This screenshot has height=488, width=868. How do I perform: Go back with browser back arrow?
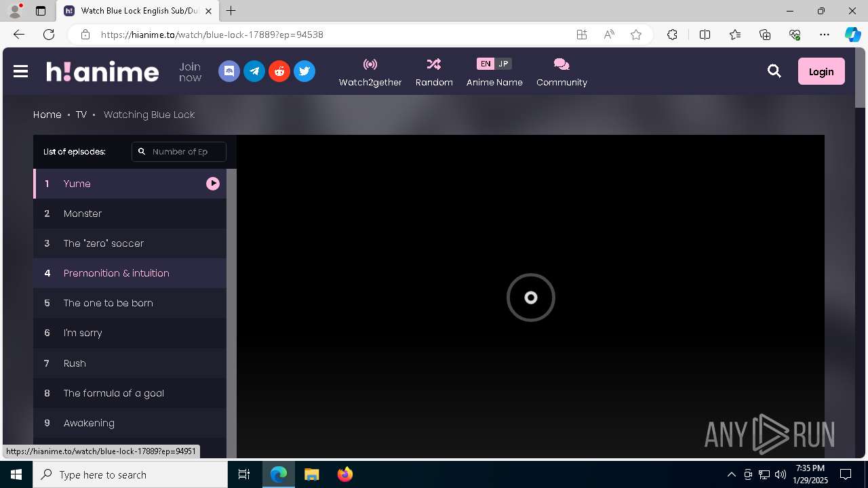19,35
